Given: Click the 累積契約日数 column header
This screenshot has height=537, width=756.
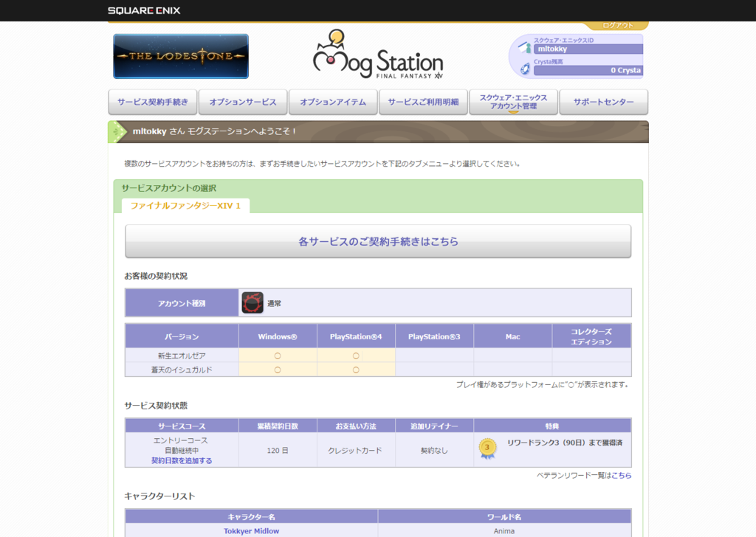Looking at the screenshot, I should [278, 426].
